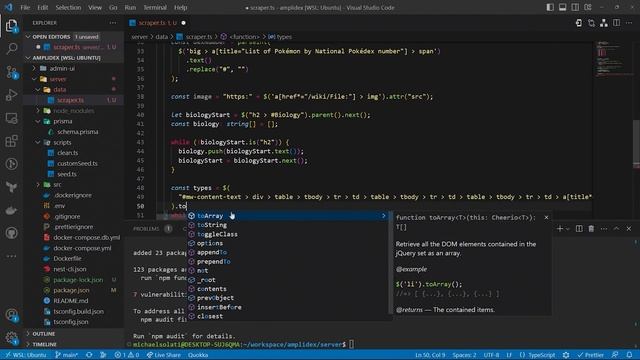The image size is (640, 360).
Task: Collapse the AMPLIDEX workspace section
Action: pyautogui.click(x=28, y=58)
